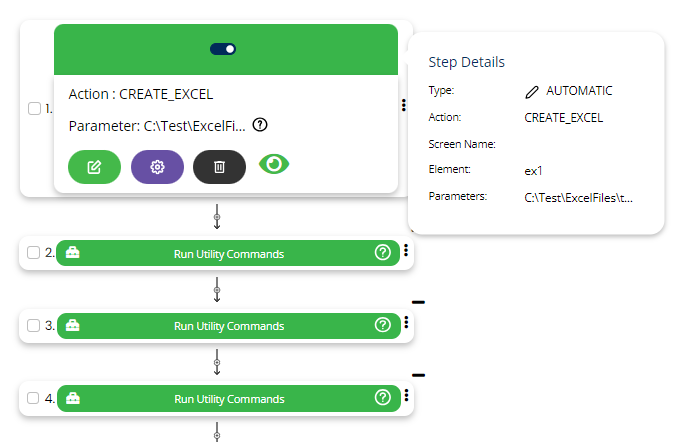Check the checkbox for step 2
Screen dimensions: 675x442
[34, 253]
